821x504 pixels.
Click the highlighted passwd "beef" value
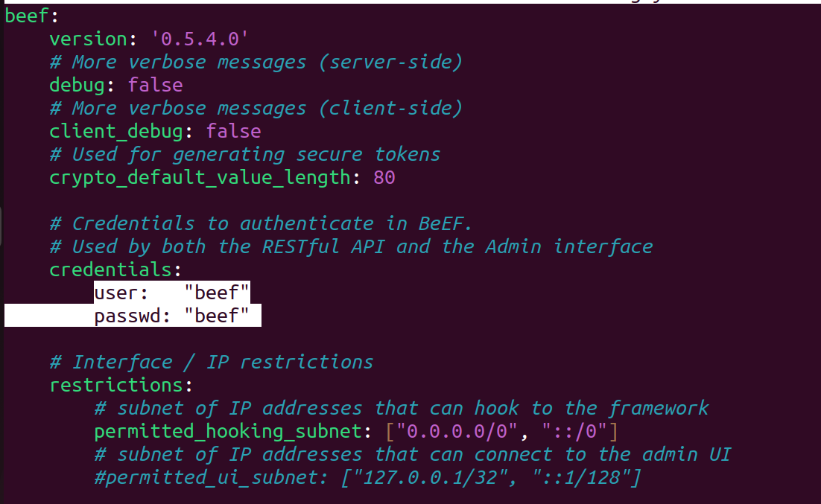(x=217, y=316)
